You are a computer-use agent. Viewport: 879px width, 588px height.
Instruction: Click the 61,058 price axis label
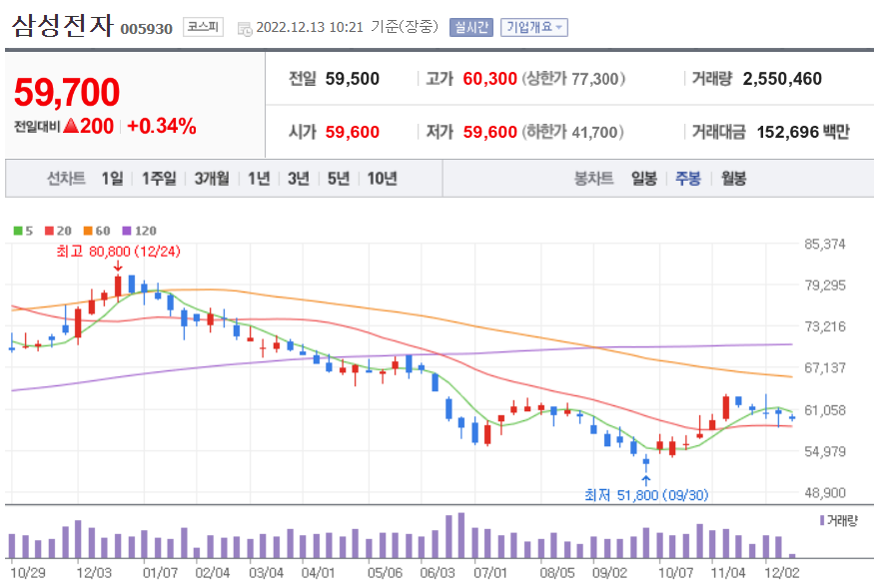825,409
